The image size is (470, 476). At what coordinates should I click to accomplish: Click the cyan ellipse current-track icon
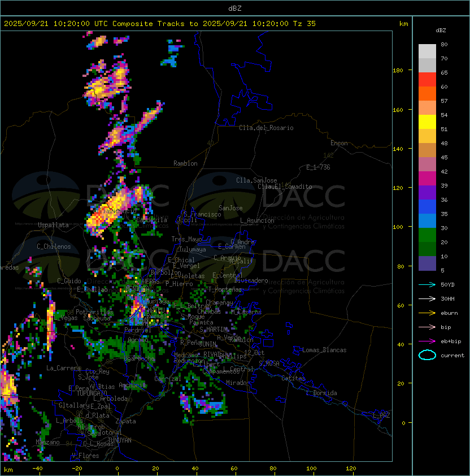tap(427, 355)
